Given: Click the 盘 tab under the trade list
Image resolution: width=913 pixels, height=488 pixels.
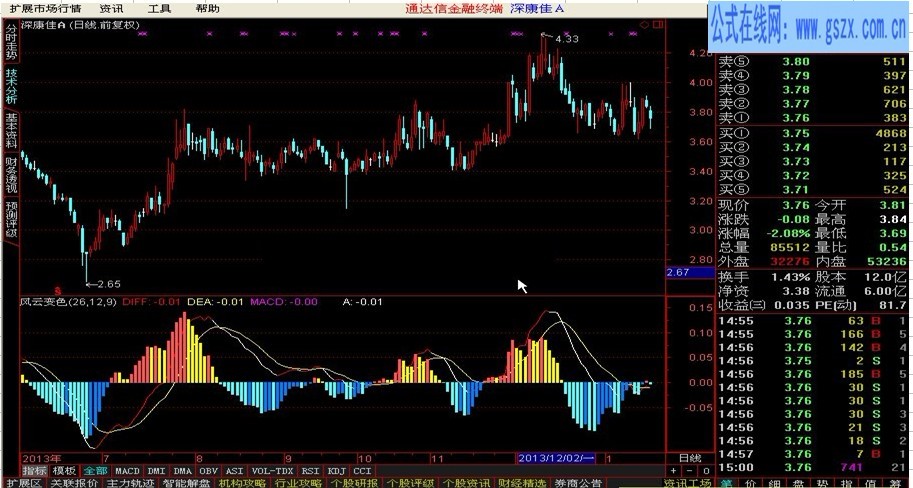Looking at the screenshot, I should click(x=799, y=483).
